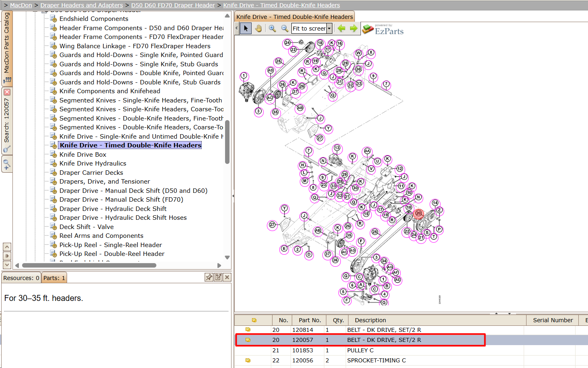Select Wing Balance Linkage - FD70 FlexDraper Headers
The height and width of the screenshot is (368, 588).
click(x=135, y=46)
